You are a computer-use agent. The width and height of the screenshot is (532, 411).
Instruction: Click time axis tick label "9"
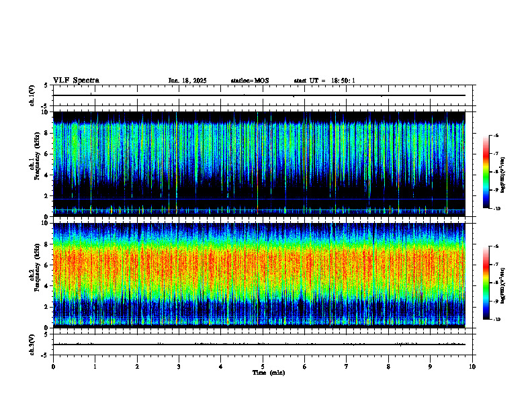click(x=430, y=367)
